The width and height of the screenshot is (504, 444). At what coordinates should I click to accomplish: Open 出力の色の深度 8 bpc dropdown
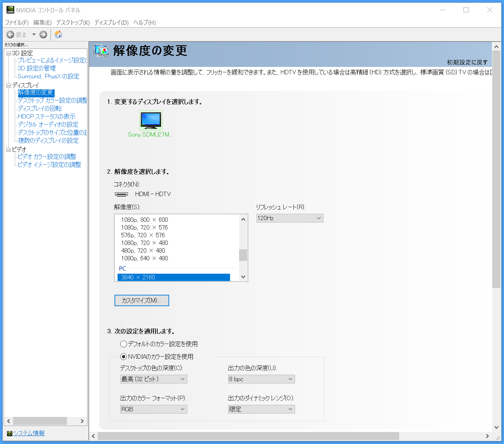tap(262, 379)
